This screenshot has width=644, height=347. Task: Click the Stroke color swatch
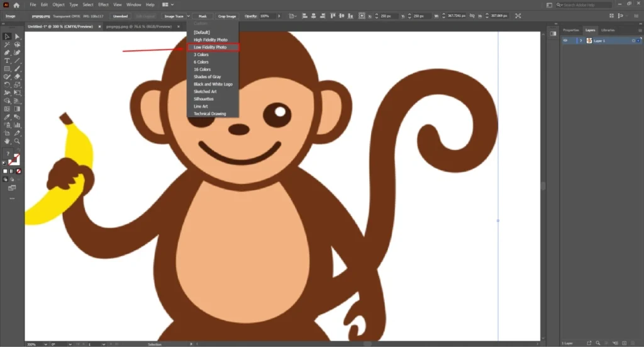click(14, 159)
